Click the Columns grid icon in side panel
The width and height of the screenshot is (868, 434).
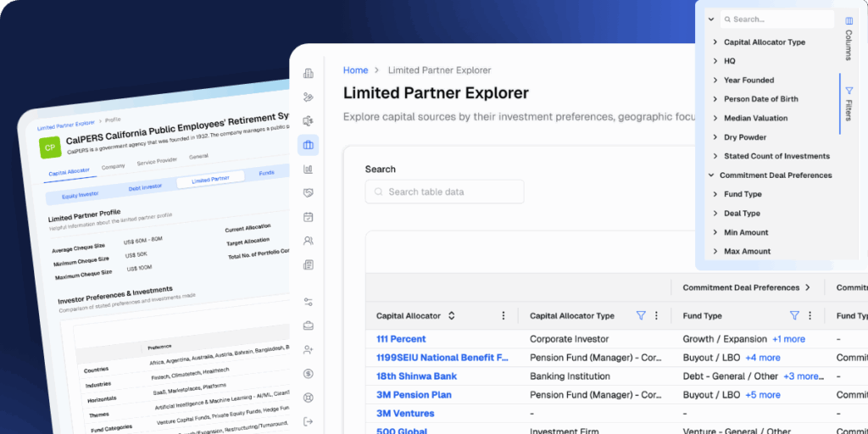pyautogui.click(x=849, y=21)
